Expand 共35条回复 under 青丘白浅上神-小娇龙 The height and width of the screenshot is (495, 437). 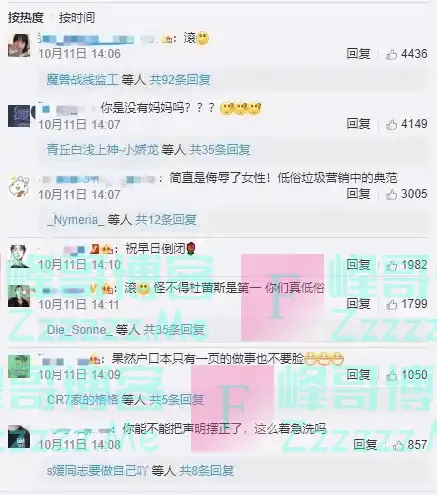pos(220,150)
